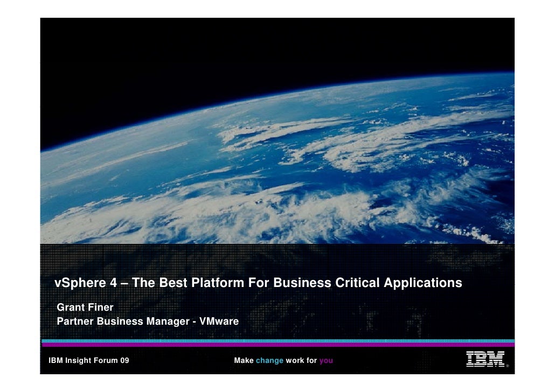The image size is (555, 392).
Task: Click the Earth from space photo
Action: click(277, 130)
